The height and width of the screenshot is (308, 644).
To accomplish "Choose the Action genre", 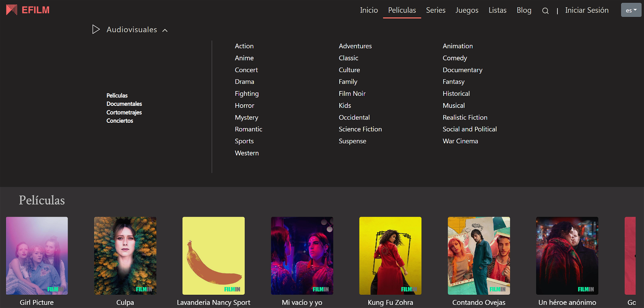I will [x=244, y=46].
